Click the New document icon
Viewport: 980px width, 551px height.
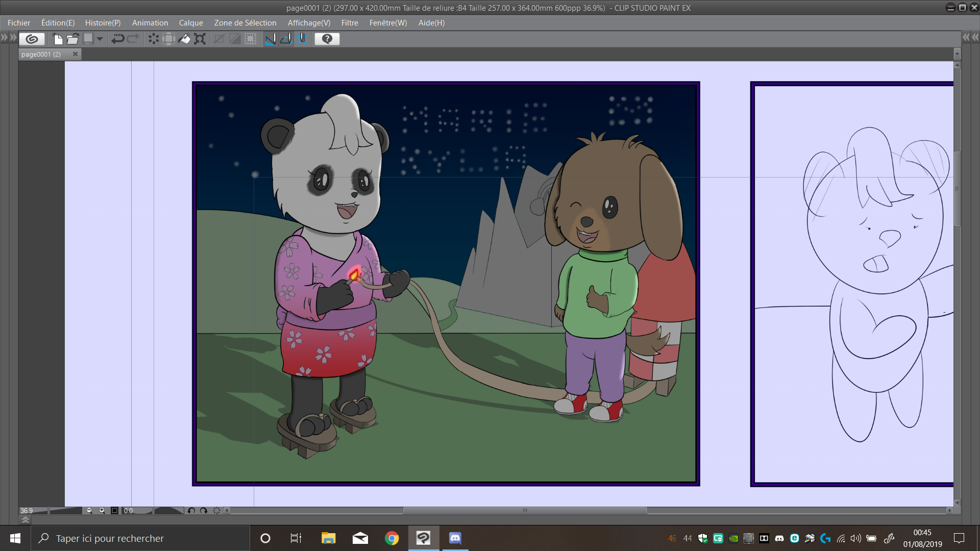pyautogui.click(x=58, y=39)
